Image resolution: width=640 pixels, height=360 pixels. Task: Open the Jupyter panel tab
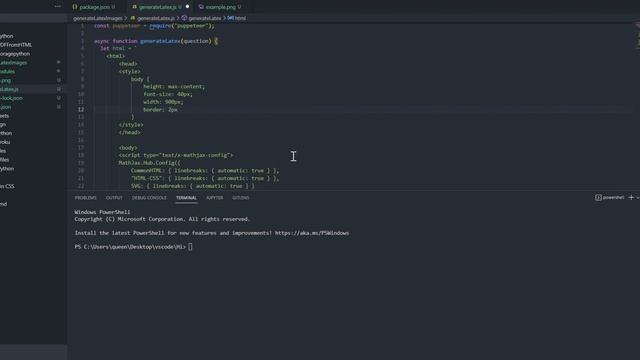[x=214, y=198]
